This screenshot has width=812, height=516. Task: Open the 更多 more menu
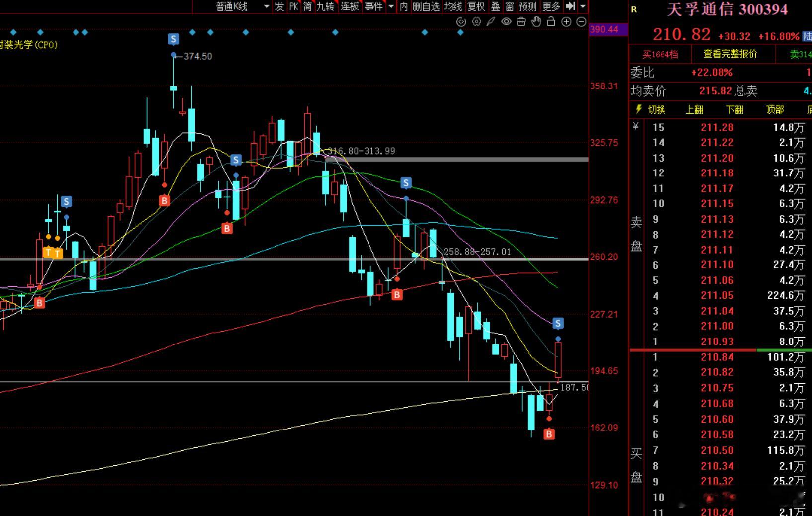coord(551,6)
